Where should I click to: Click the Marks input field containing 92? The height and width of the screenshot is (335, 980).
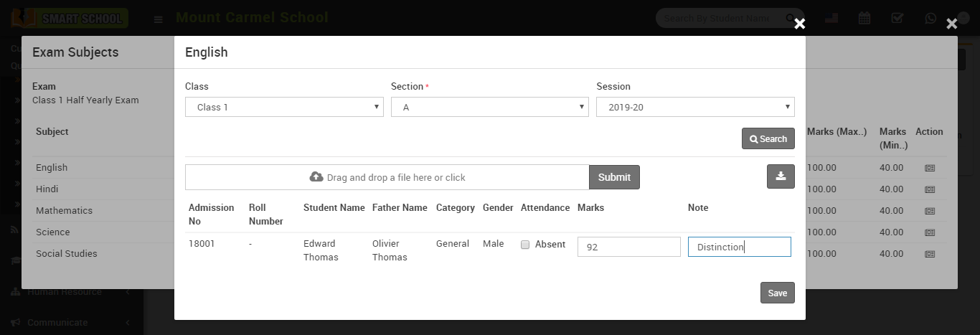pyautogui.click(x=628, y=247)
